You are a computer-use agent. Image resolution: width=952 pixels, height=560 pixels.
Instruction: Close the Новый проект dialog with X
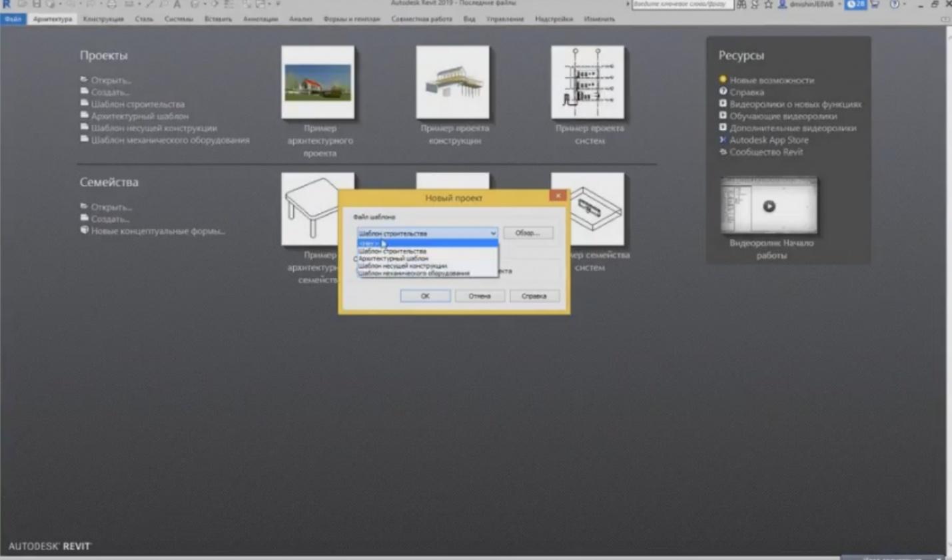(558, 195)
